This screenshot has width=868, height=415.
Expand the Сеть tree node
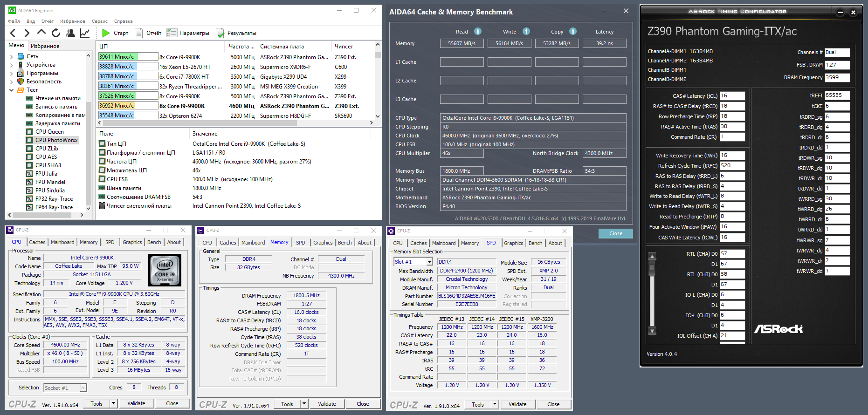click(x=12, y=56)
